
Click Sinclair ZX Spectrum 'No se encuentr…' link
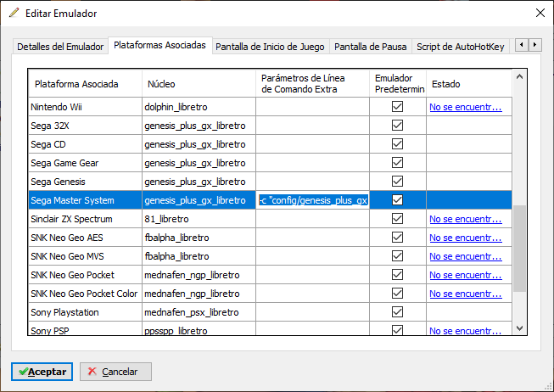(x=466, y=219)
